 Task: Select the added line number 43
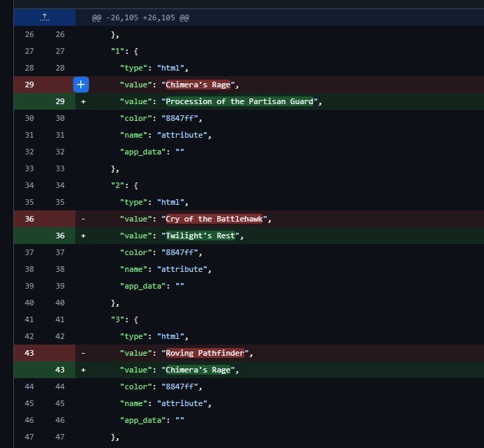[59, 370]
